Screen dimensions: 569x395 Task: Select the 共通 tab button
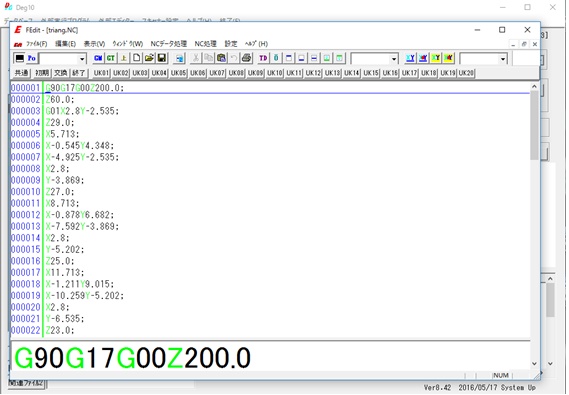21,73
